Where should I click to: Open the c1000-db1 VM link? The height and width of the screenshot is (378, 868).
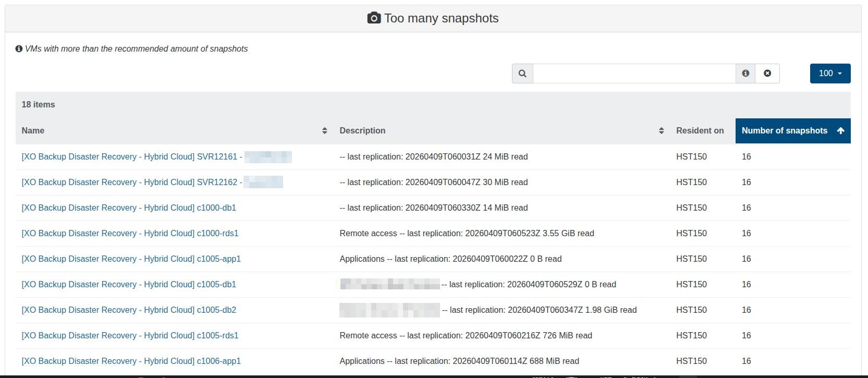(x=129, y=208)
